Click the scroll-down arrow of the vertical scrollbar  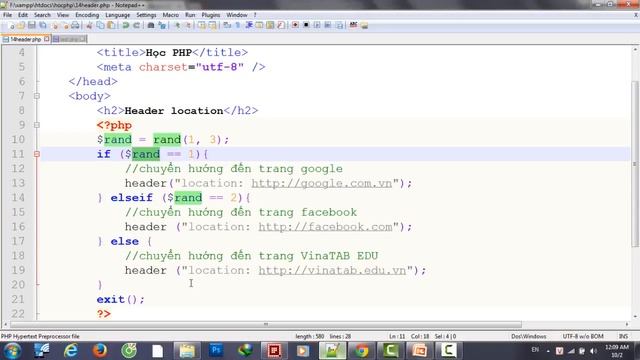coord(635,316)
